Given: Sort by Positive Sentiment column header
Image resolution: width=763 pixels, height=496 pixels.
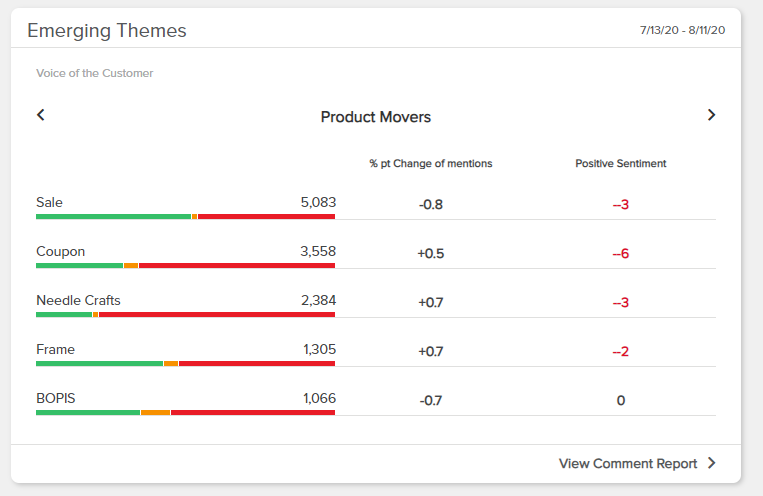Looking at the screenshot, I should point(620,163).
